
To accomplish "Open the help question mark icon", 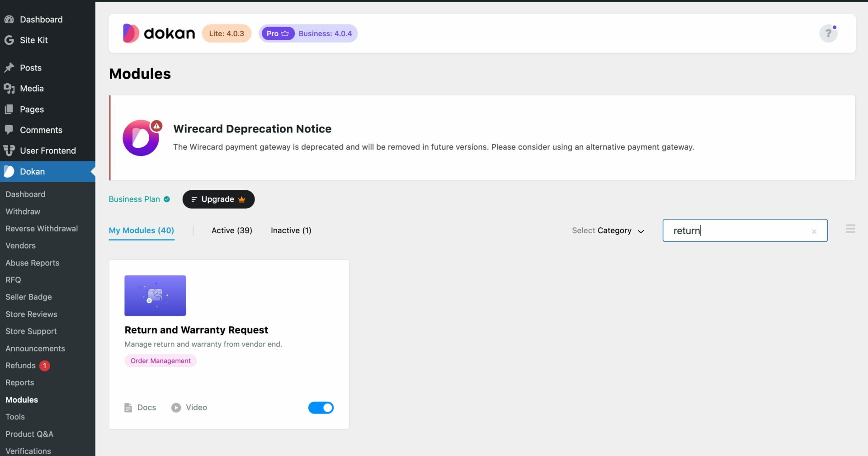I will [x=828, y=33].
